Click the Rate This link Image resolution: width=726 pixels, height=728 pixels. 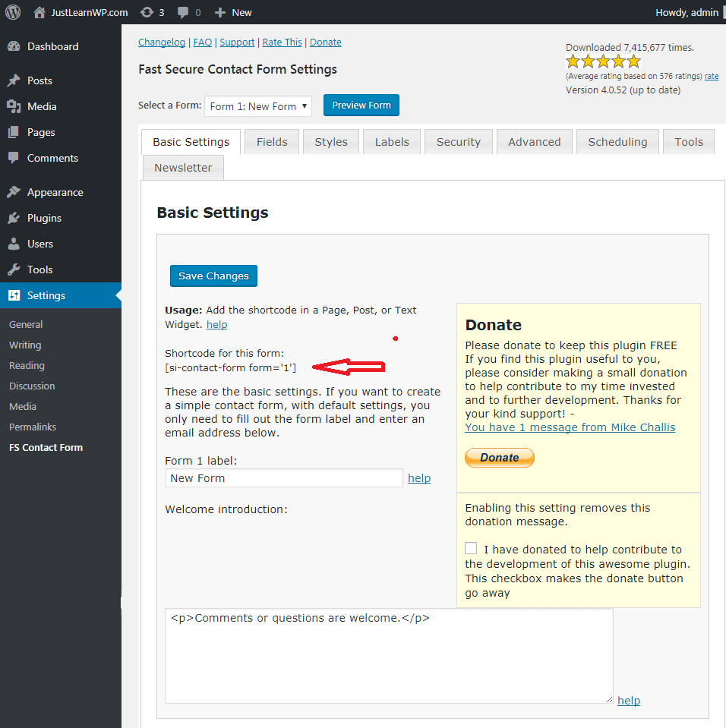(282, 43)
